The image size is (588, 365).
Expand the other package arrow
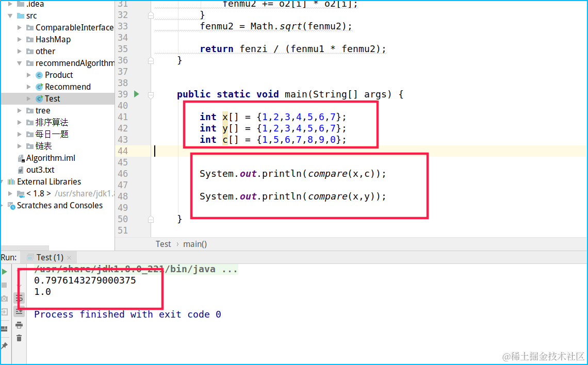[x=20, y=52]
